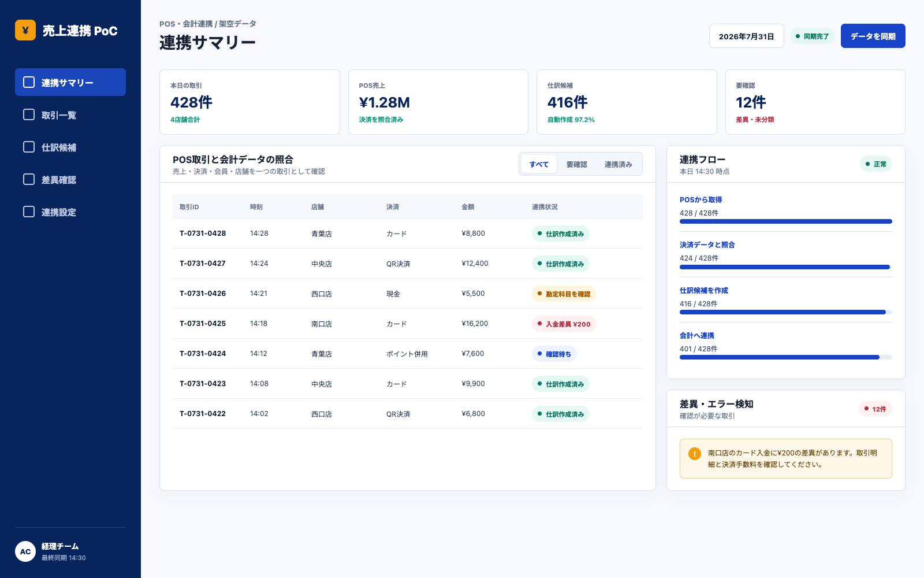Click the orange warning icon in alert
This screenshot has height=578, width=924.
[x=695, y=454]
